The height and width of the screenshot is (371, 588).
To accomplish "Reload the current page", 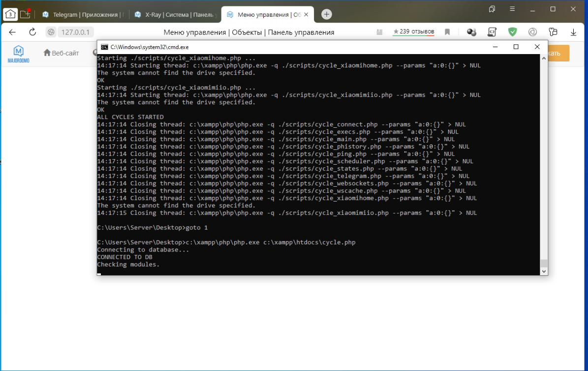I will (32, 32).
